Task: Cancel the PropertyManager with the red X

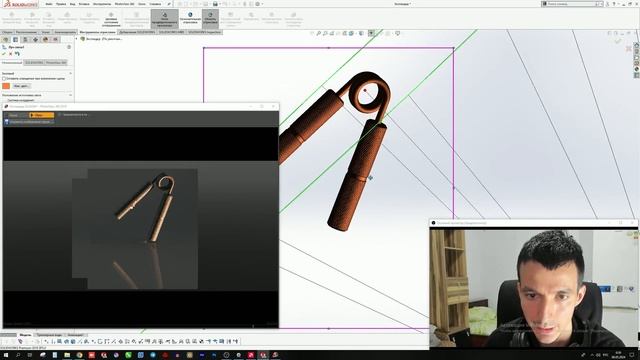Action: [x=11, y=54]
